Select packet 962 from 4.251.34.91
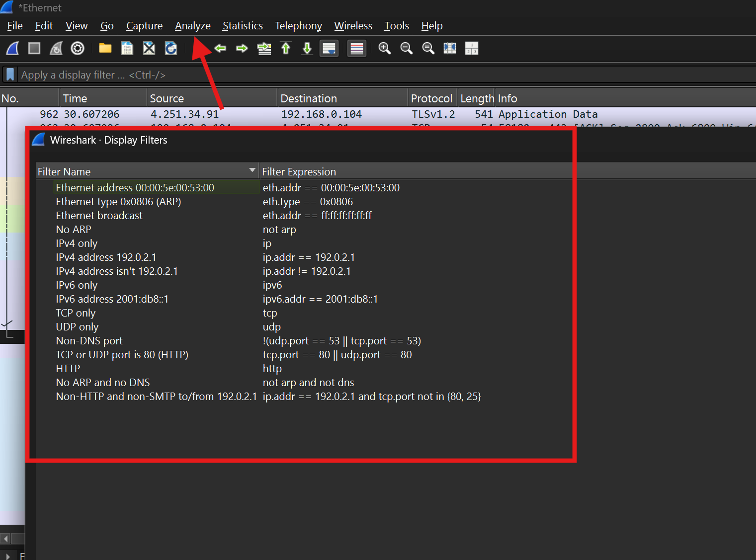This screenshot has width=756, height=560. (x=378, y=114)
